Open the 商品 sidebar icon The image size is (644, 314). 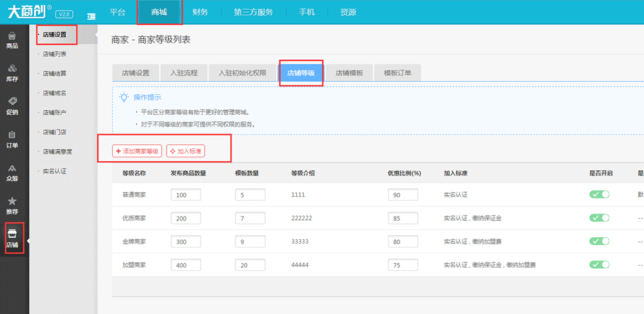pos(12,40)
